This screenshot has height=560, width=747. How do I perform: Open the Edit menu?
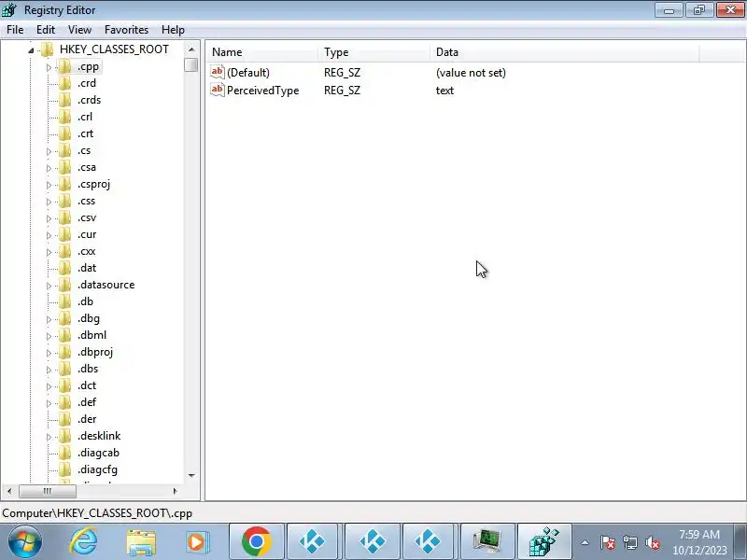tap(46, 30)
